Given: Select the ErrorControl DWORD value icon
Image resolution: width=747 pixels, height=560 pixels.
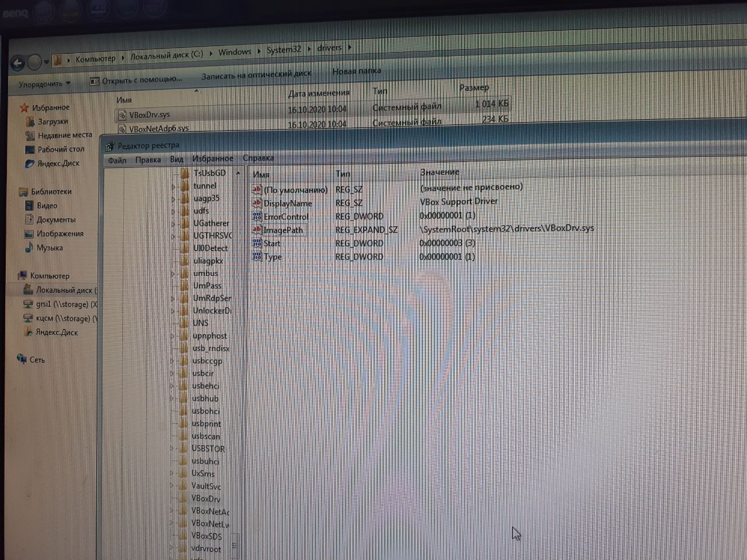Looking at the screenshot, I should point(257,216).
